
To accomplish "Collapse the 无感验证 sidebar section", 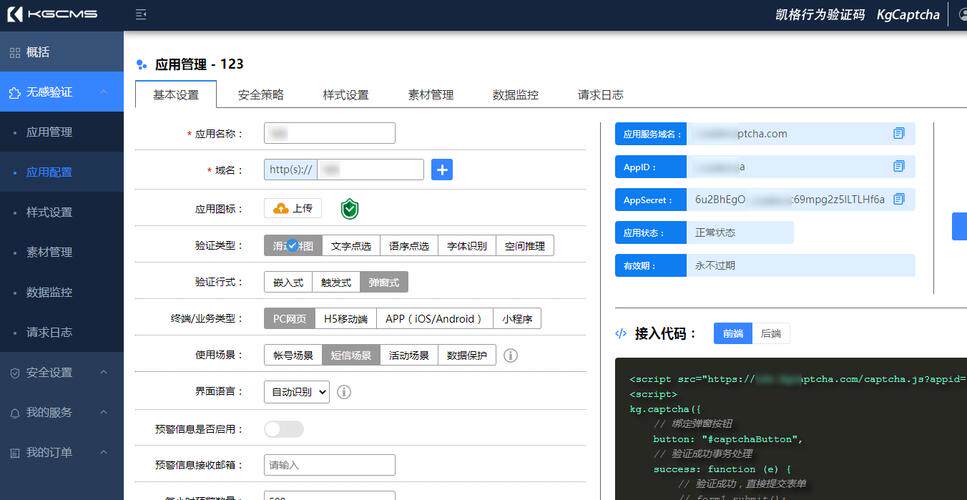I will (x=104, y=92).
